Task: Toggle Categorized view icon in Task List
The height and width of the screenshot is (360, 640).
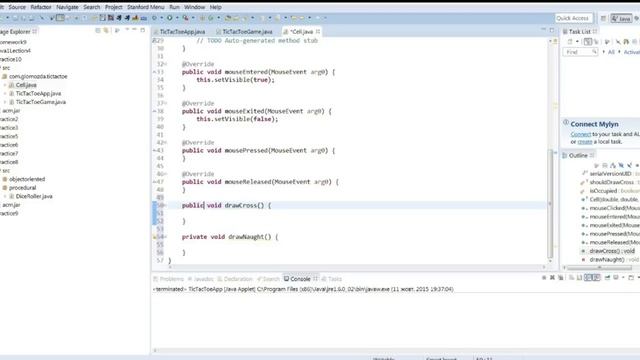Action: point(588,42)
